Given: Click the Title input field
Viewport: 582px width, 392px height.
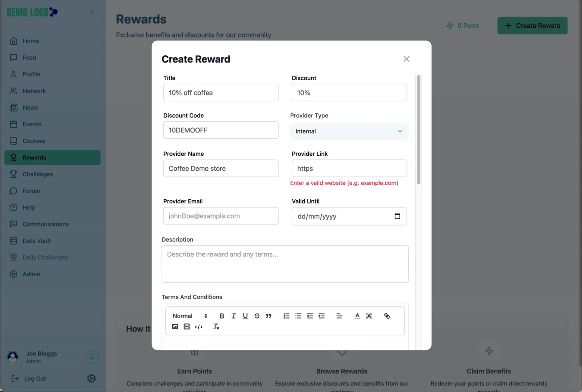Looking at the screenshot, I should [221, 93].
